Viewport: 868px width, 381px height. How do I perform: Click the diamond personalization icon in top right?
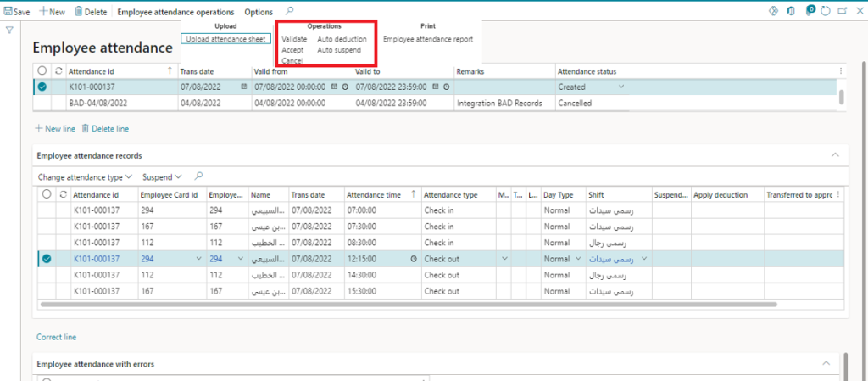coord(773,12)
